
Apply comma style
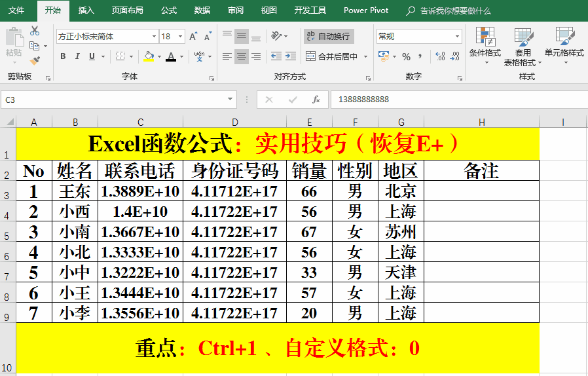click(420, 56)
